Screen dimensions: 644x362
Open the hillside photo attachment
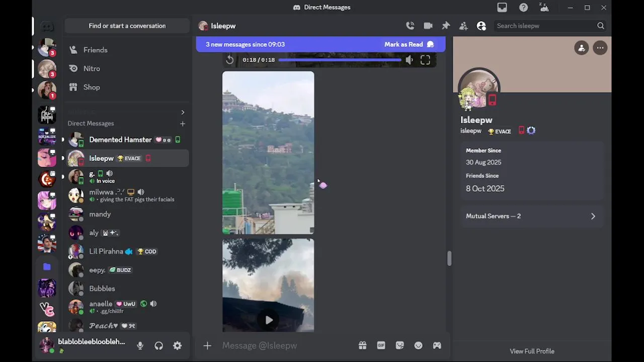click(x=268, y=152)
